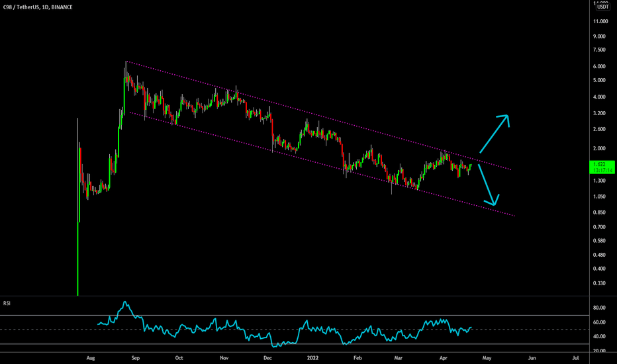The width and height of the screenshot is (617, 364).
Task: Click the Oct label on time axis
Action: [179, 358]
